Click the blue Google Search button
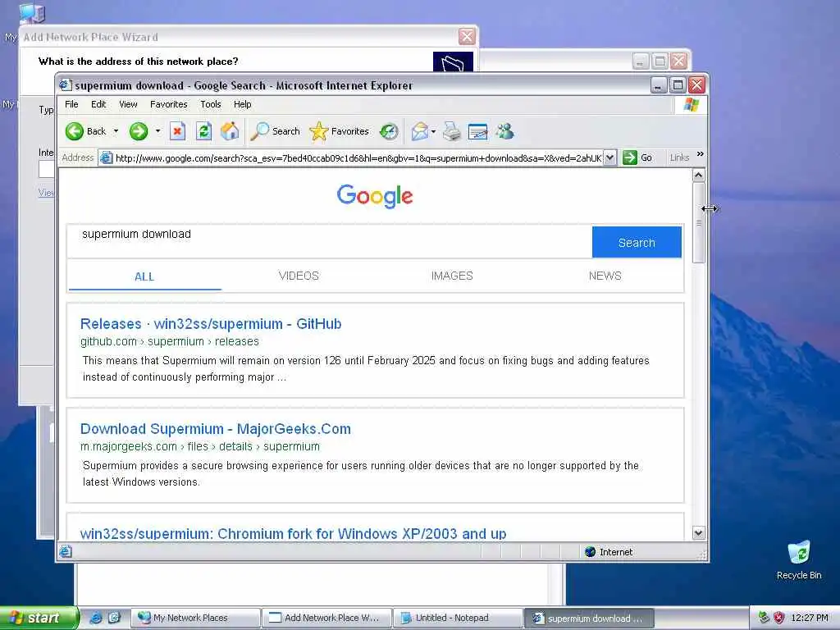This screenshot has width=840, height=630. click(x=637, y=242)
